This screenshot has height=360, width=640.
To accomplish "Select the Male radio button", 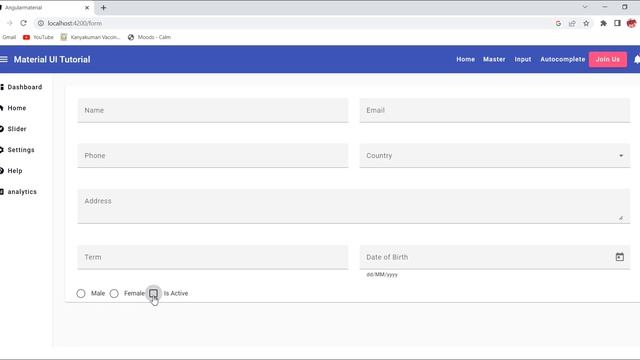I will (81, 293).
